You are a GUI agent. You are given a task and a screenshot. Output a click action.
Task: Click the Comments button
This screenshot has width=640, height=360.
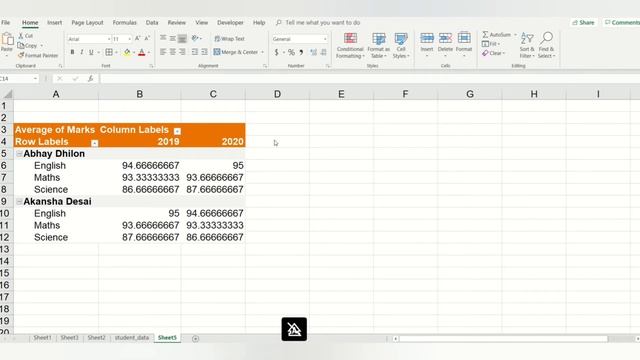pos(622,22)
